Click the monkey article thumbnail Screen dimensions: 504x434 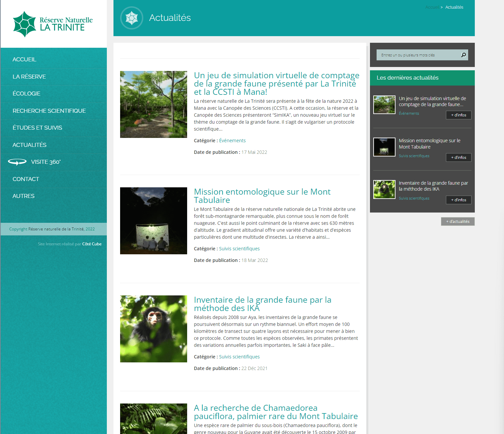pyautogui.click(x=154, y=329)
